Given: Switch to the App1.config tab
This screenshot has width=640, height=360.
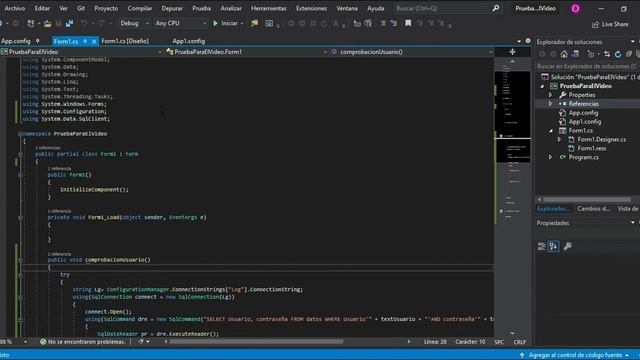Looking at the screenshot, I should coord(189,41).
